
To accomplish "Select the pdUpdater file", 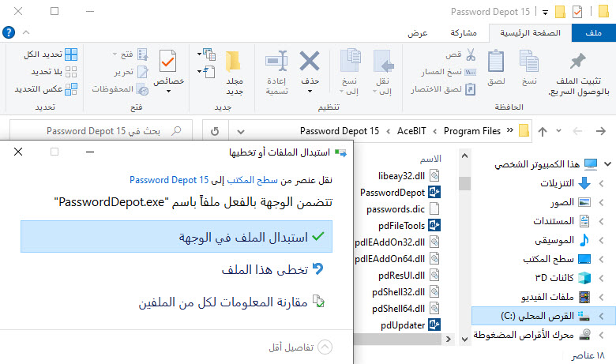I will (x=411, y=325).
